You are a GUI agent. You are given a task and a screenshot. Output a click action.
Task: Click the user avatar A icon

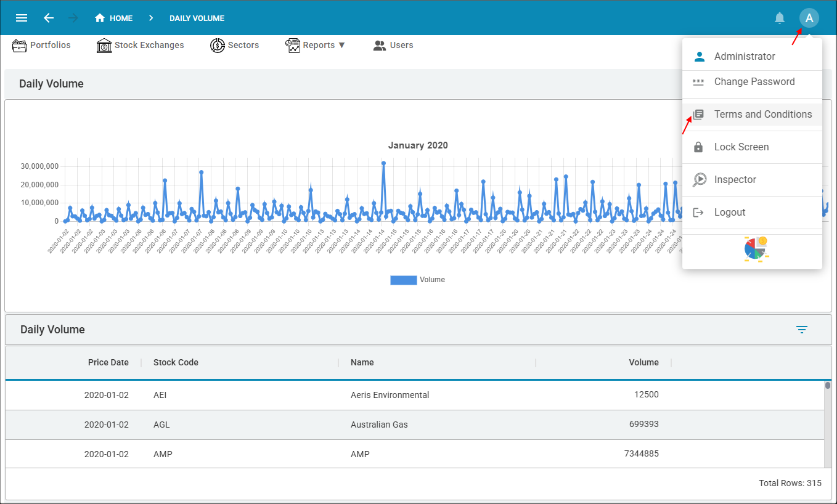coord(809,18)
